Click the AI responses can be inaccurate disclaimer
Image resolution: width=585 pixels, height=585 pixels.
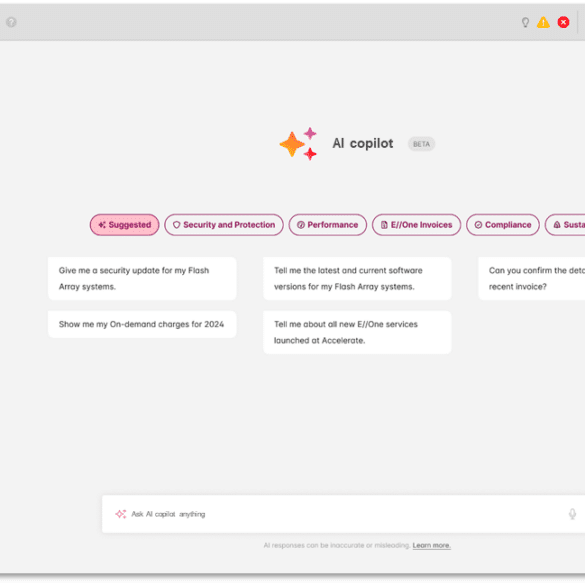337,545
